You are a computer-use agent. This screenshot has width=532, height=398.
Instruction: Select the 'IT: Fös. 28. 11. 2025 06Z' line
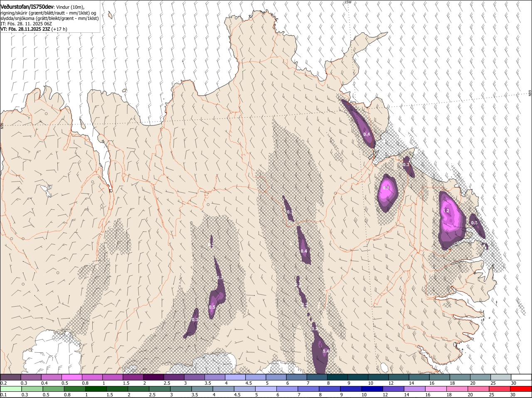tap(26, 24)
